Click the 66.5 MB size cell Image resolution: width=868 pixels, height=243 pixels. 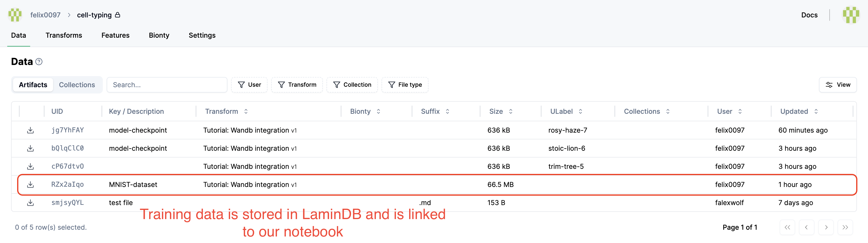point(500,185)
